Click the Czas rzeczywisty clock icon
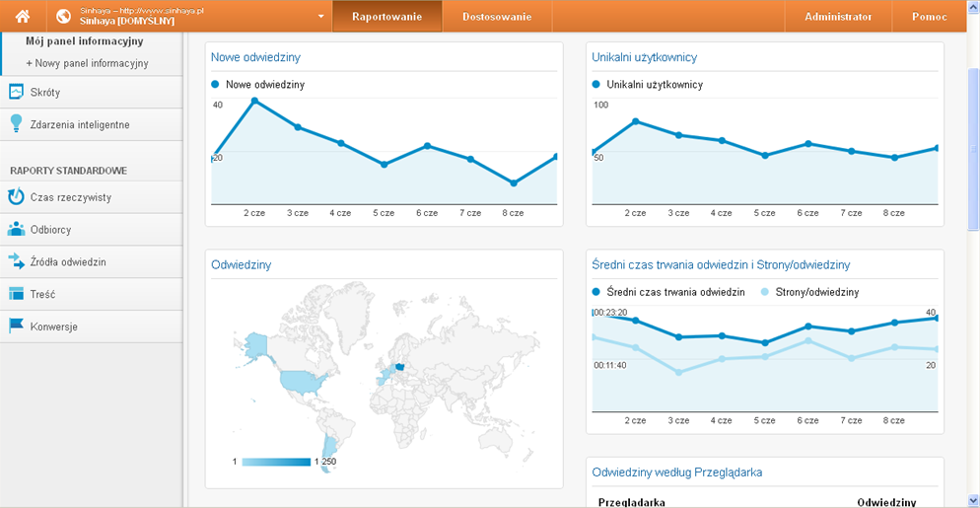This screenshot has width=980, height=508. point(16,196)
